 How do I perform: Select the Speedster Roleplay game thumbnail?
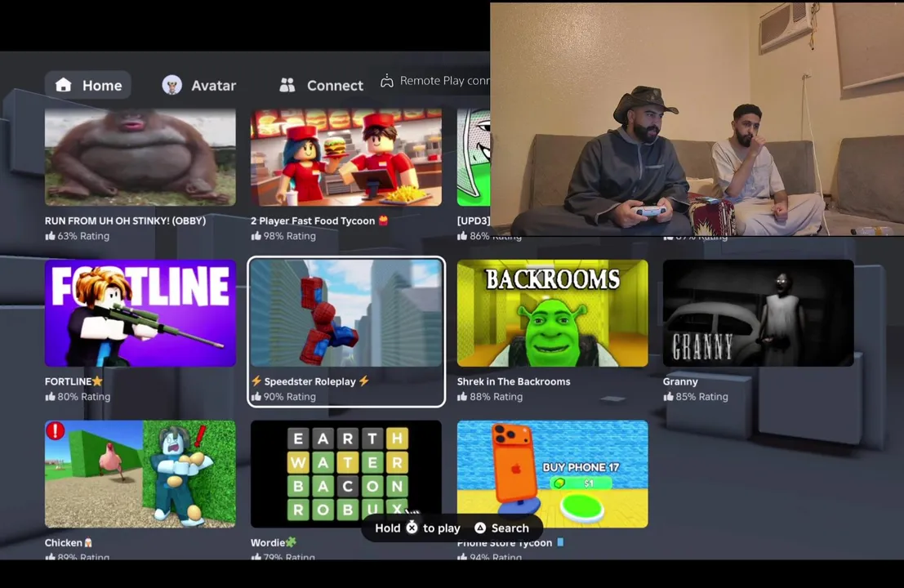pyautogui.click(x=346, y=313)
